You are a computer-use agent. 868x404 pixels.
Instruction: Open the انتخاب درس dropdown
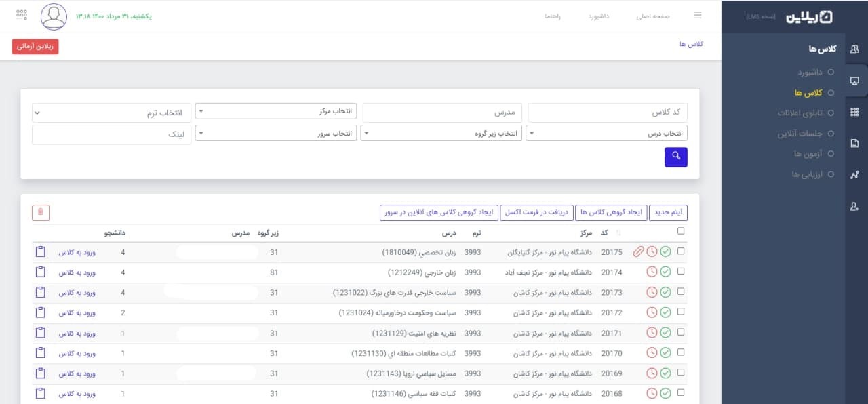(x=607, y=134)
